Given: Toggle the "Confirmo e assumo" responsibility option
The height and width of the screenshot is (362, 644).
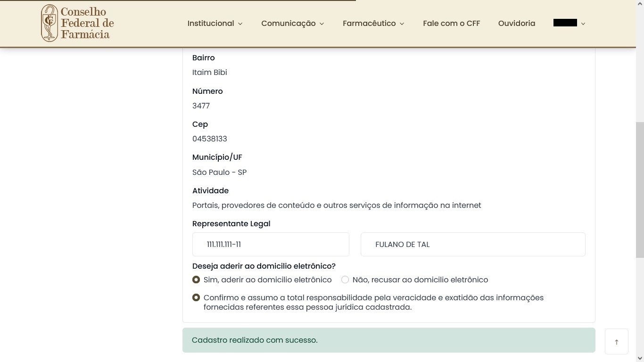Looking at the screenshot, I should (x=196, y=297).
